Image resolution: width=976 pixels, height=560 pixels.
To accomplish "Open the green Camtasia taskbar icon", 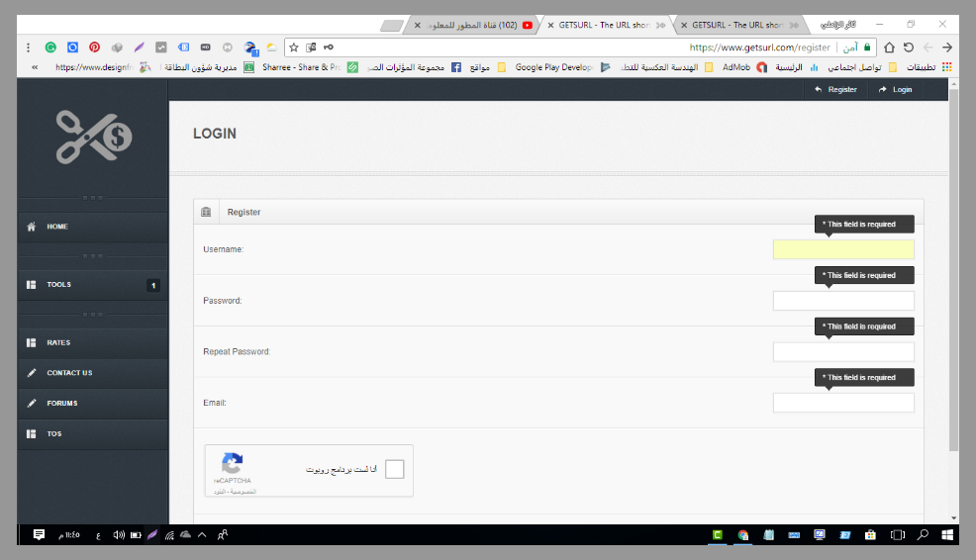I will coord(717,534).
